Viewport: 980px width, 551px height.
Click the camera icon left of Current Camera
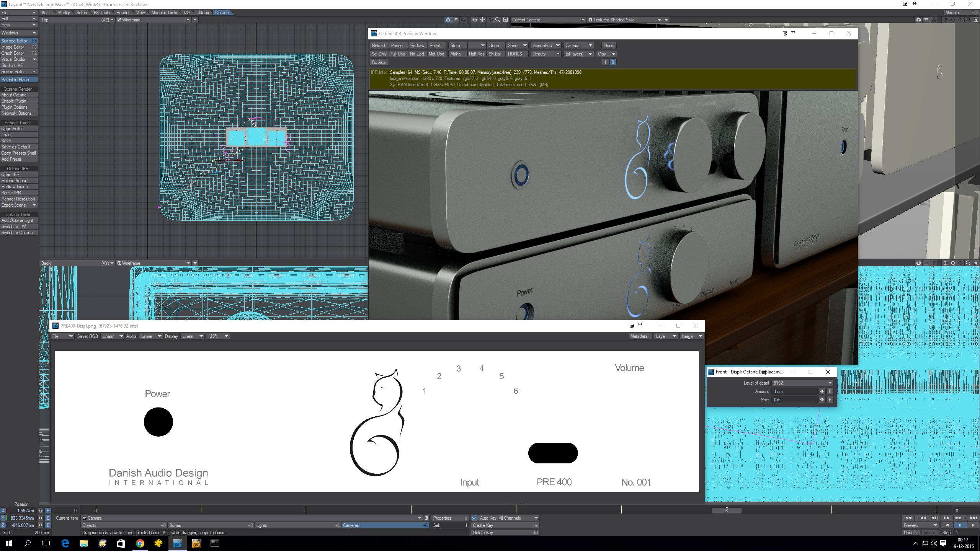click(448, 20)
